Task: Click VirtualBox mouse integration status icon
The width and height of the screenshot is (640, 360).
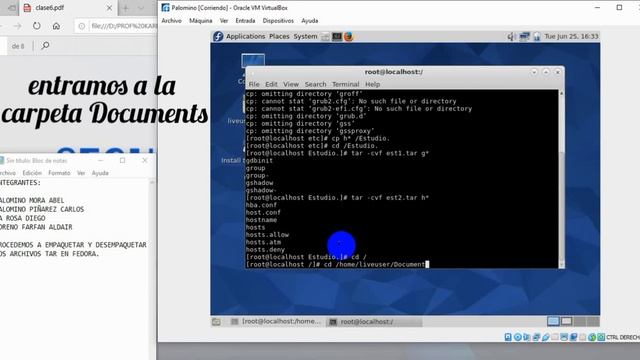Action: pyautogui.click(x=592, y=337)
